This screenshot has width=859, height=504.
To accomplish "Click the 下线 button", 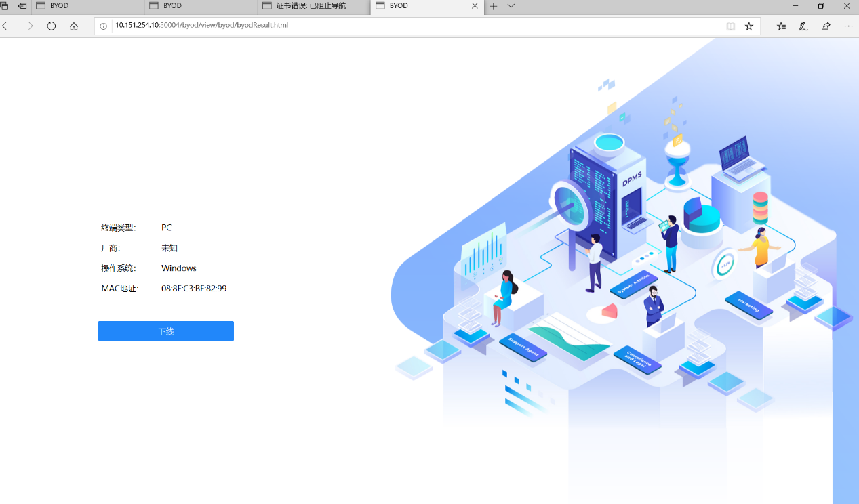I will coord(166,331).
